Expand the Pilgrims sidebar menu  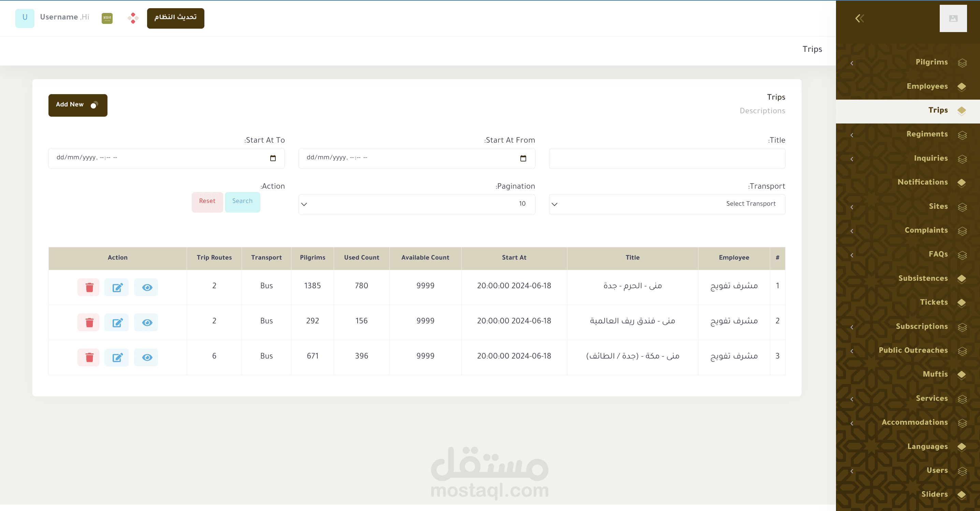[x=931, y=62]
